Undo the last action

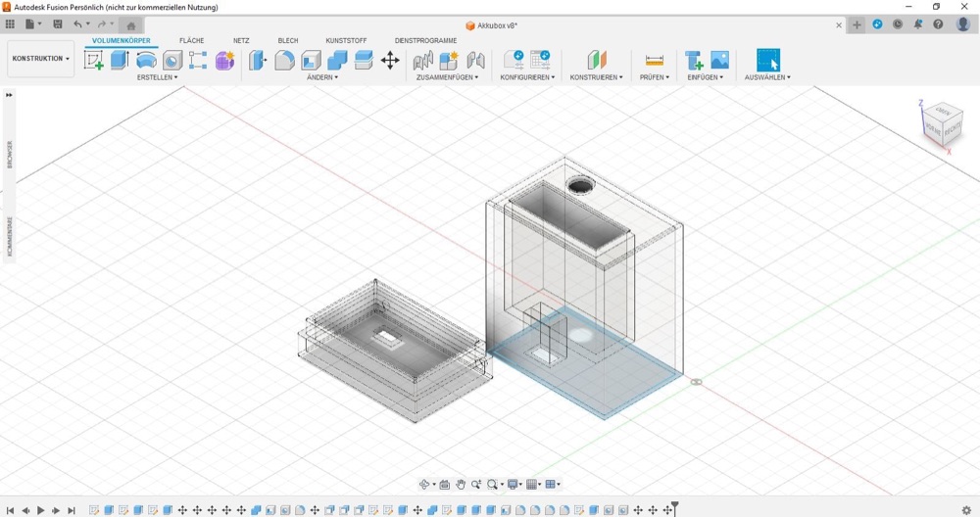tap(77, 24)
